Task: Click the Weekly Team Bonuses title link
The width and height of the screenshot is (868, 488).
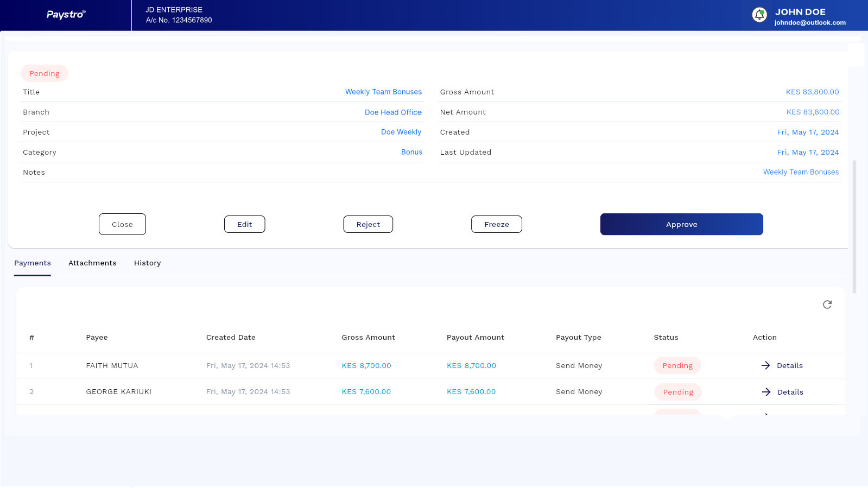Action: tap(383, 92)
